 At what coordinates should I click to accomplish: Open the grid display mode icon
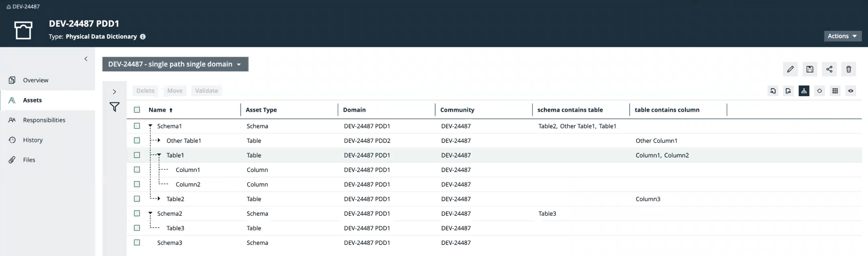[x=835, y=91]
